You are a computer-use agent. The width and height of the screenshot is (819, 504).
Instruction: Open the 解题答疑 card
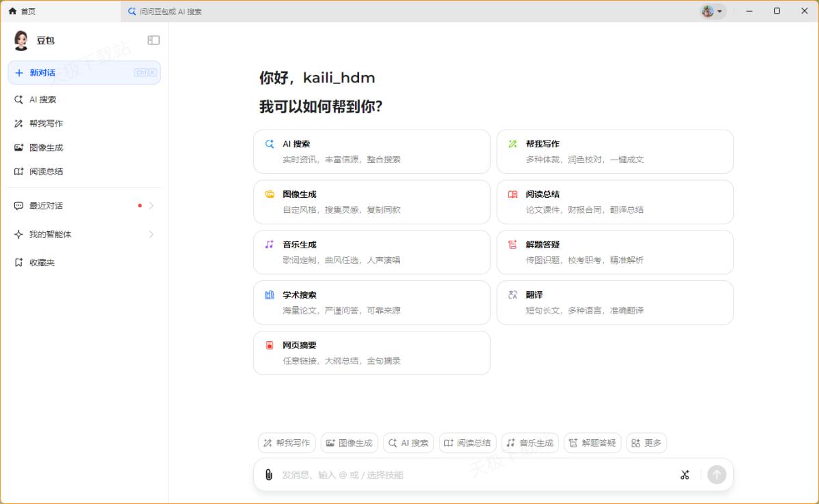[614, 252]
